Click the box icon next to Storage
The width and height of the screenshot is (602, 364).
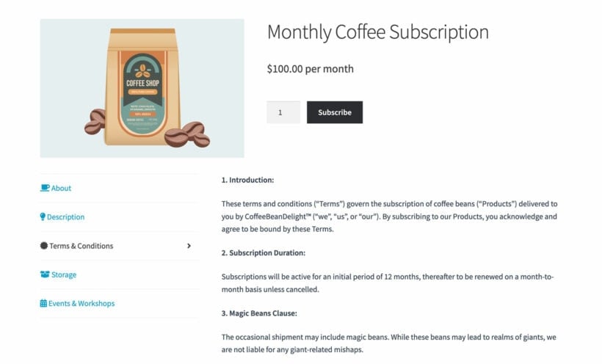pyautogui.click(x=45, y=274)
